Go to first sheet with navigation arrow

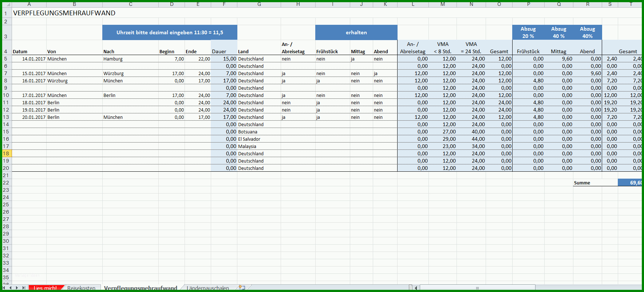pos(4,288)
